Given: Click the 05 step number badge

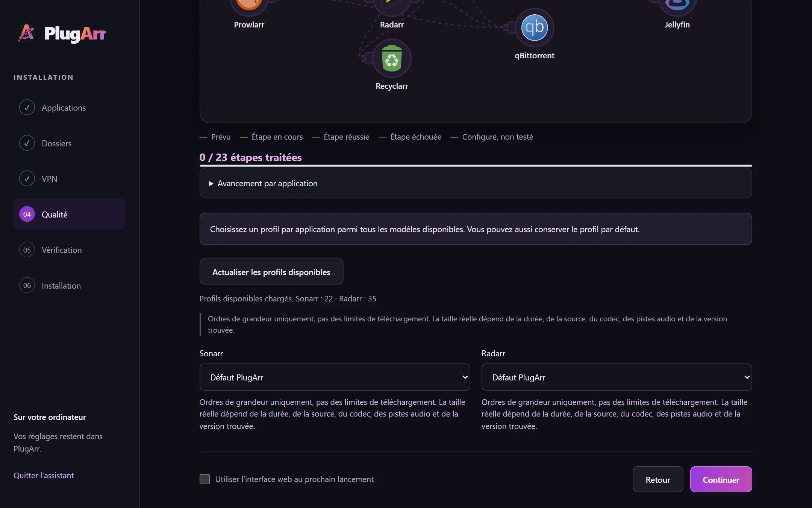Looking at the screenshot, I should [27, 250].
